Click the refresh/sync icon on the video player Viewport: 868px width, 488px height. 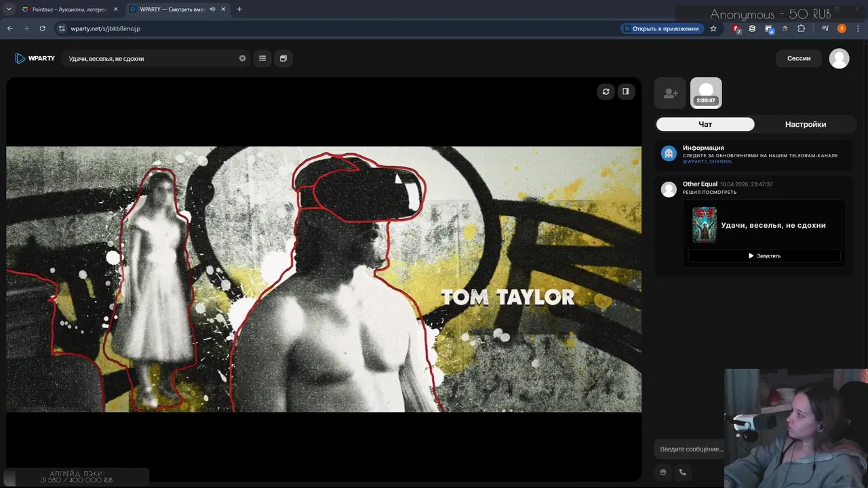click(x=606, y=91)
